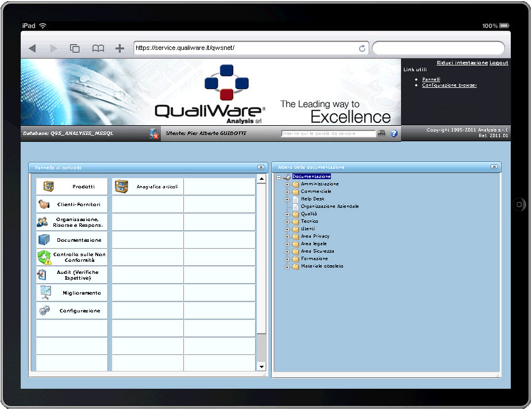Go back with the browser back arrow

point(33,48)
